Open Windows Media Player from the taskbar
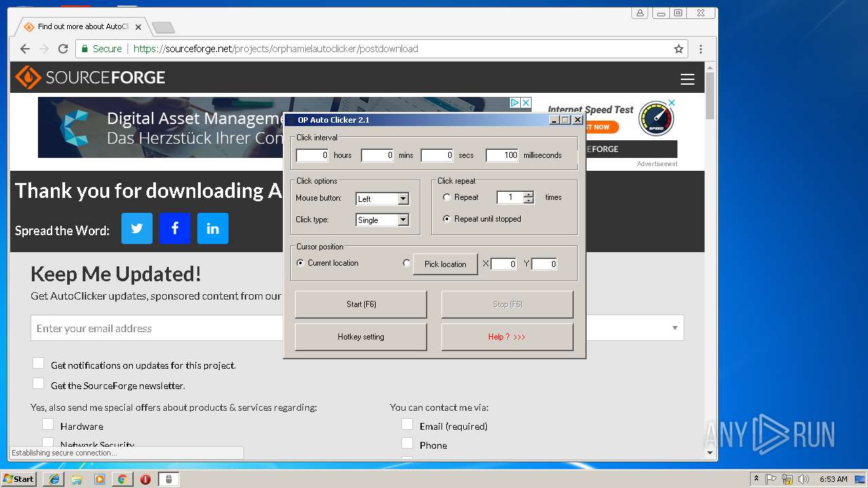The image size is (868, 488). pyautogui.click(x=100, y=479)
